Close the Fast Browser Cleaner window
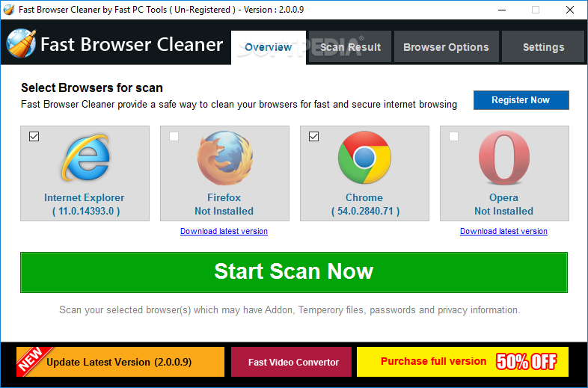This screenshot has height=388, width=588. (569, 10)
